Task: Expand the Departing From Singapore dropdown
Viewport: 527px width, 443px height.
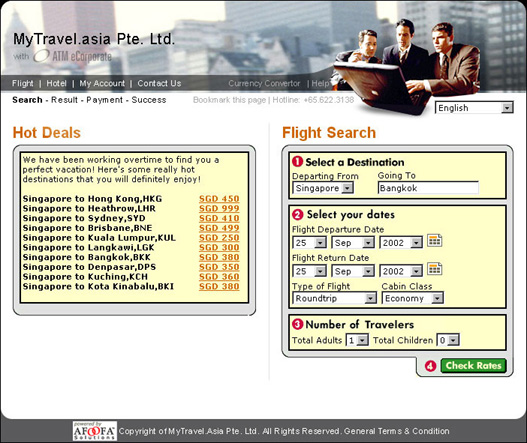Action: pyautogui.click(x=323, y=188)
